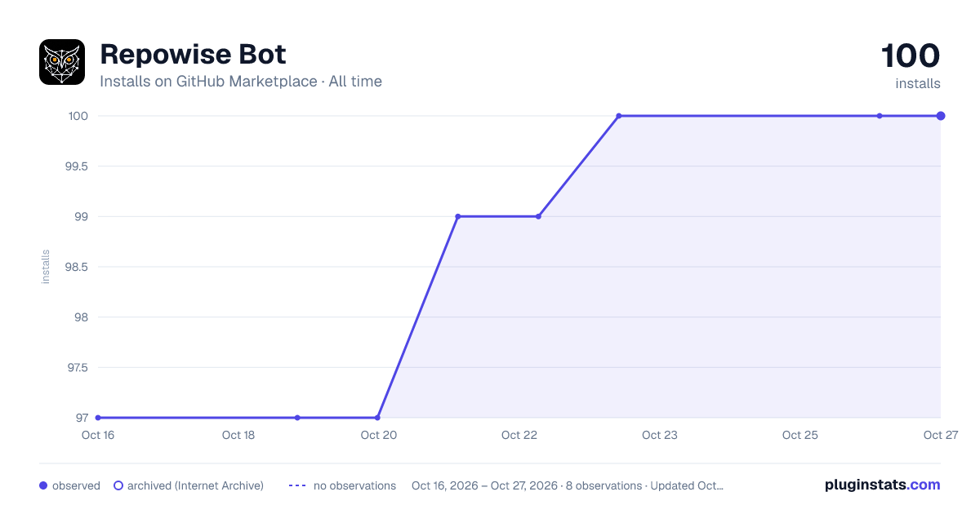Click the hollow archived legend circle
980x514 pixels.
[x=118, y=485]
